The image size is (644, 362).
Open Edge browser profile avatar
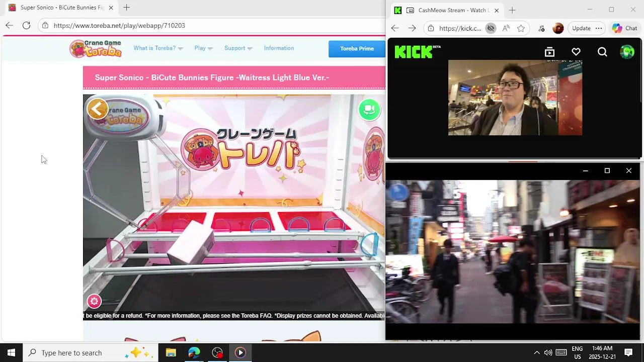point(558,28)
